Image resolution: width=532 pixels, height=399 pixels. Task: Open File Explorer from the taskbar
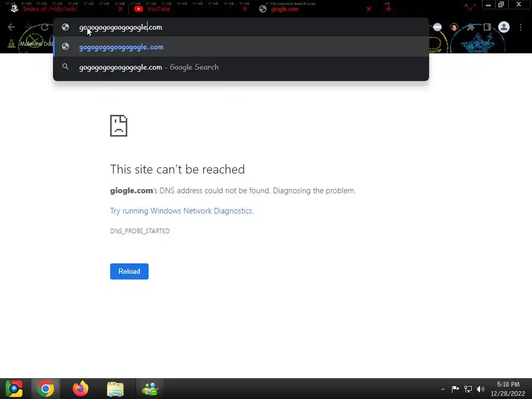(115, 389)
